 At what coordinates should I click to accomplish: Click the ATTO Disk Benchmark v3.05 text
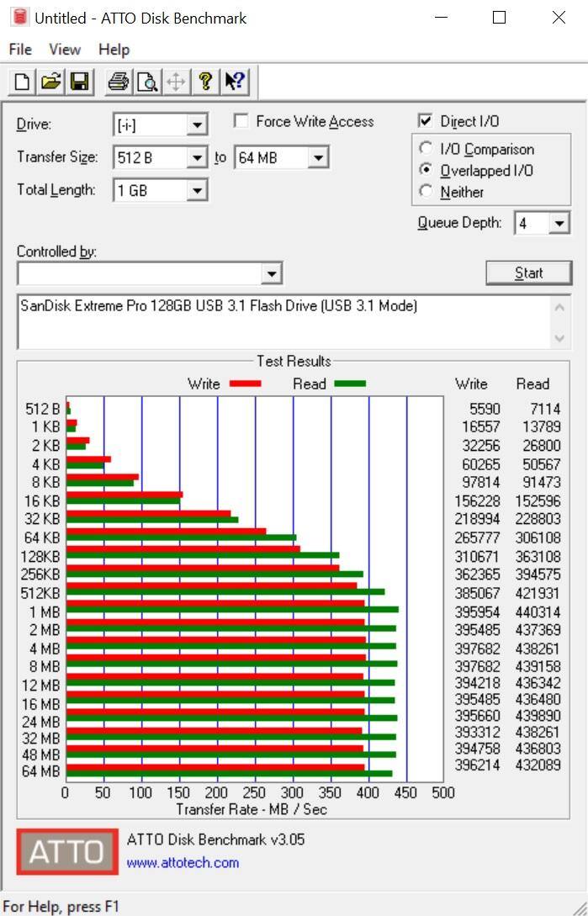click(215, 839)
